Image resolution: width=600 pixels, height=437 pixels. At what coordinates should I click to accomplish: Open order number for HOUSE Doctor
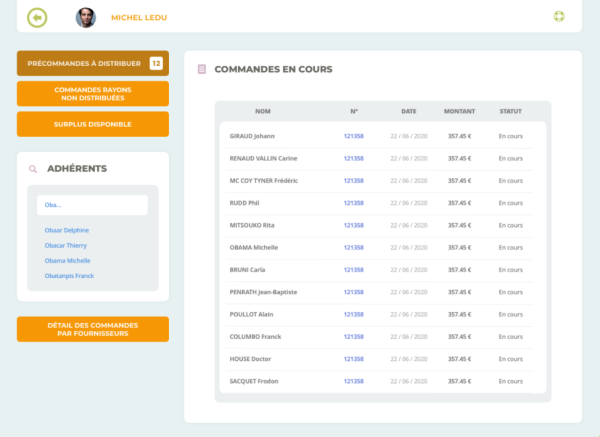pos(354,359)
